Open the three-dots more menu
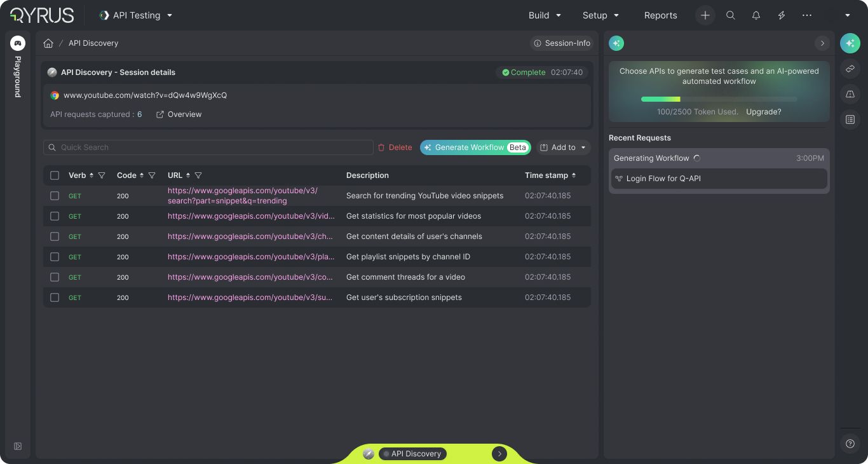Screen dimensions: 868x464 tap(807, 15)
